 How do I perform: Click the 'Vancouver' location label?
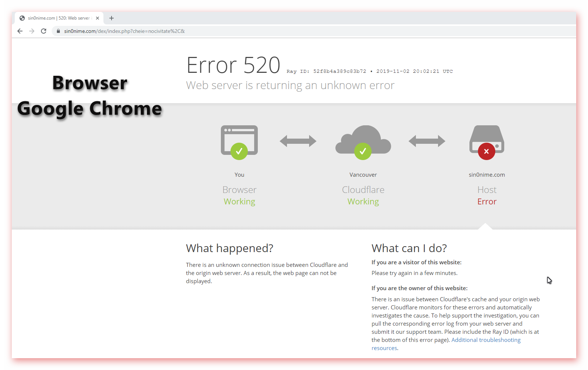(363, 175)
